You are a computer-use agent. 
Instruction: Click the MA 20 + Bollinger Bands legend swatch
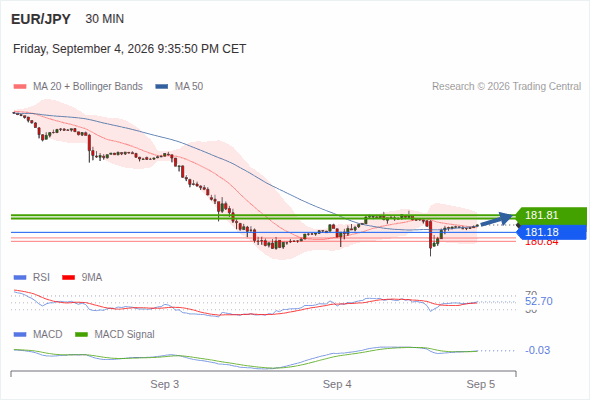point(20,87)
